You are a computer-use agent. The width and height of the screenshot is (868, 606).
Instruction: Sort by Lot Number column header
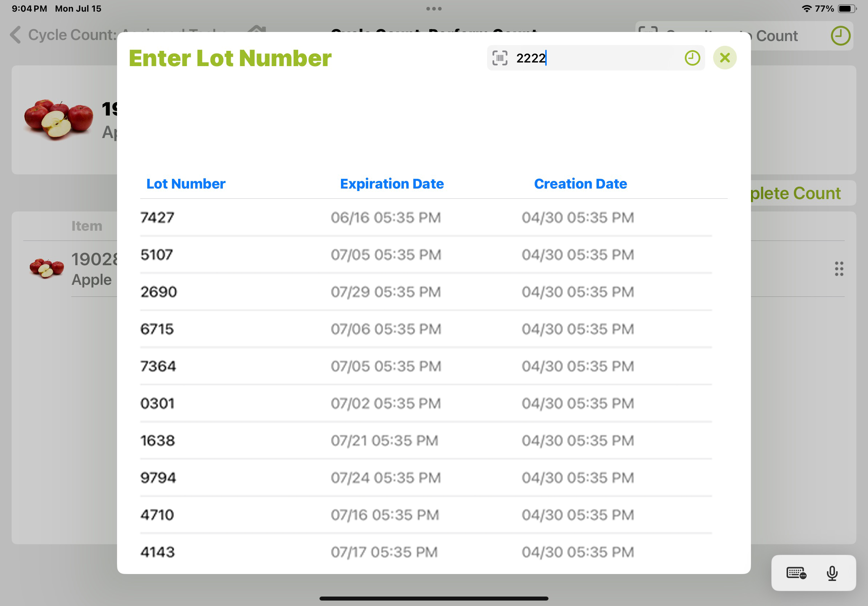pyautogui.click(x=186, y=183)
